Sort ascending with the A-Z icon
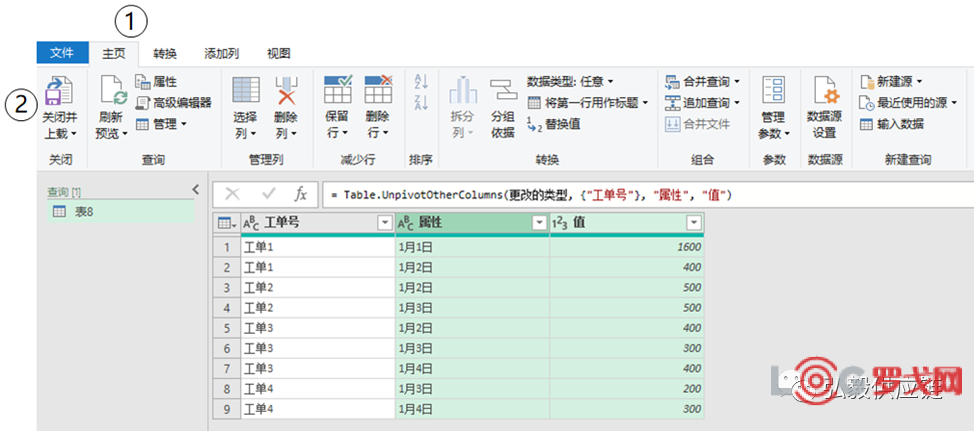Image resolution: width=974 pixels, height=431 pixels. 421,82
